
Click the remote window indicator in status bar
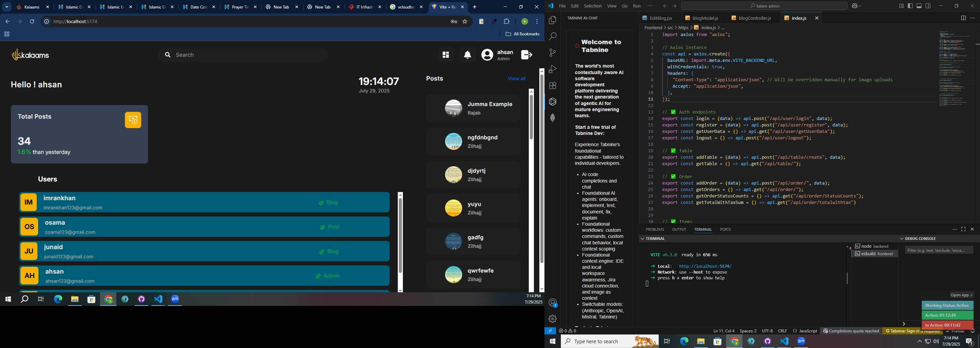point(550,331)
